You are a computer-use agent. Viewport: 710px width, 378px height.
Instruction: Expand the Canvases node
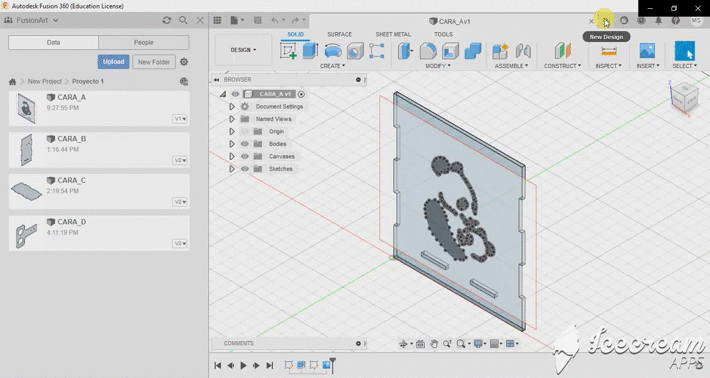pos(232,156)
